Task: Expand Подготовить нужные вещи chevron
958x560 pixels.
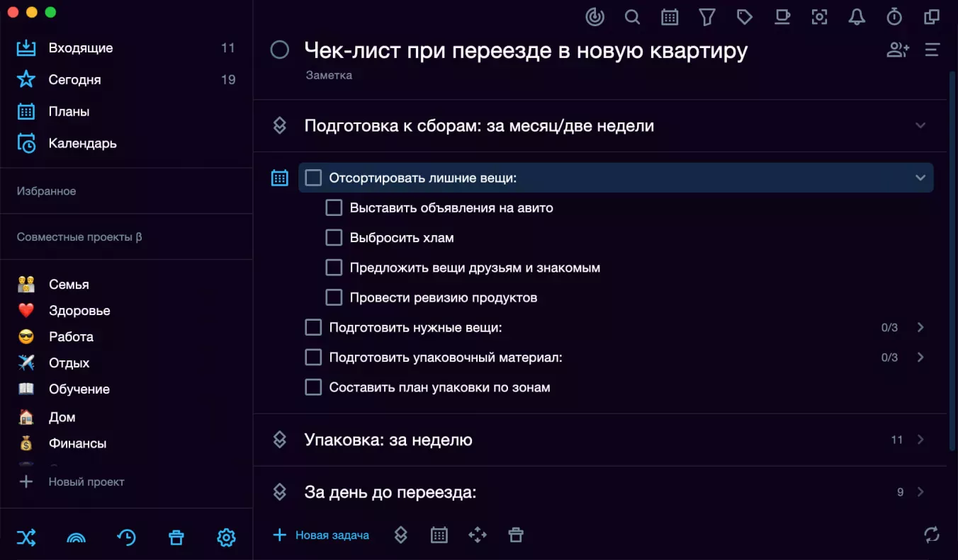Action: [x=920, y=327]
